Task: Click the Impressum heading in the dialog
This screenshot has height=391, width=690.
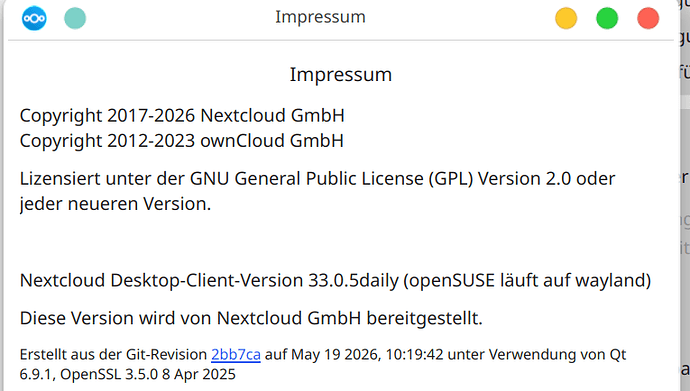Action: pos(341,75)
